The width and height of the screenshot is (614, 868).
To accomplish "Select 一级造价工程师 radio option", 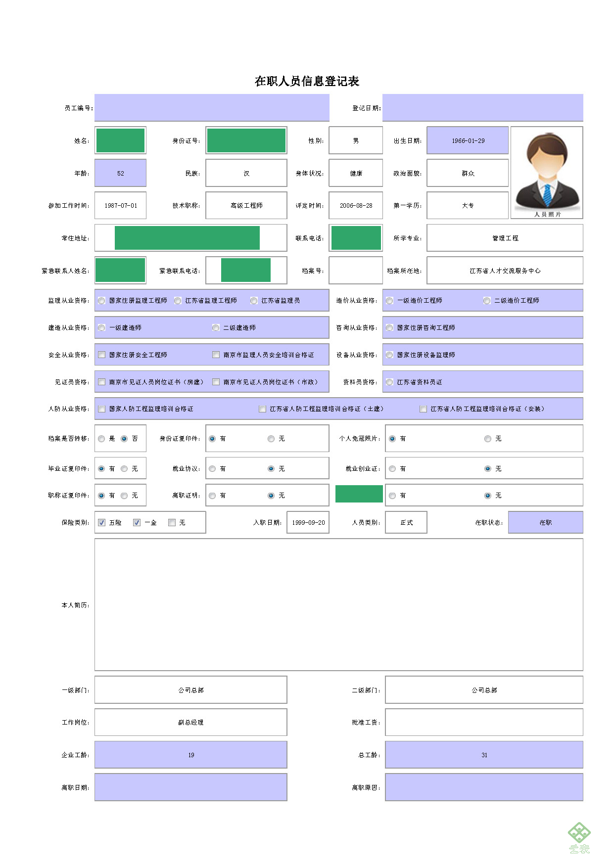I will (389, 301).
